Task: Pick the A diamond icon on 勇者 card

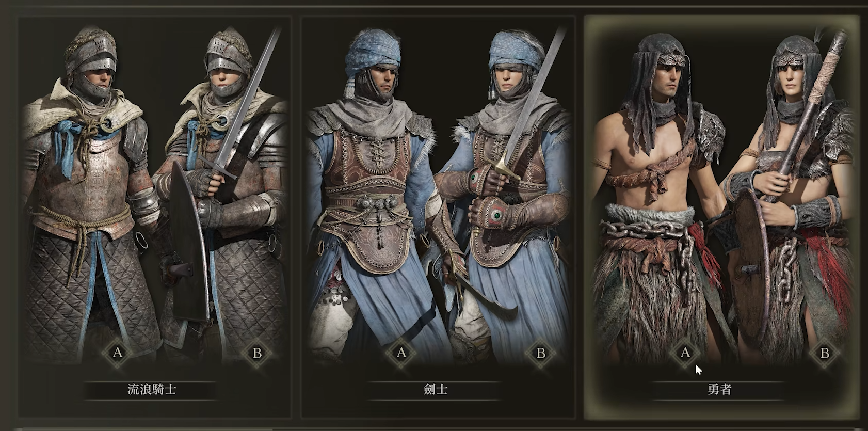Action: click(x=685, y=353)
